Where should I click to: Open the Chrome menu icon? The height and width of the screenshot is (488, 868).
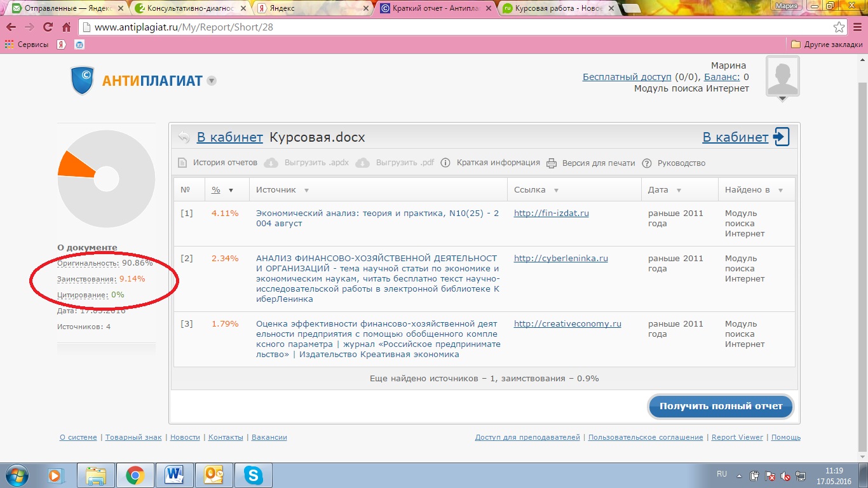857,27
